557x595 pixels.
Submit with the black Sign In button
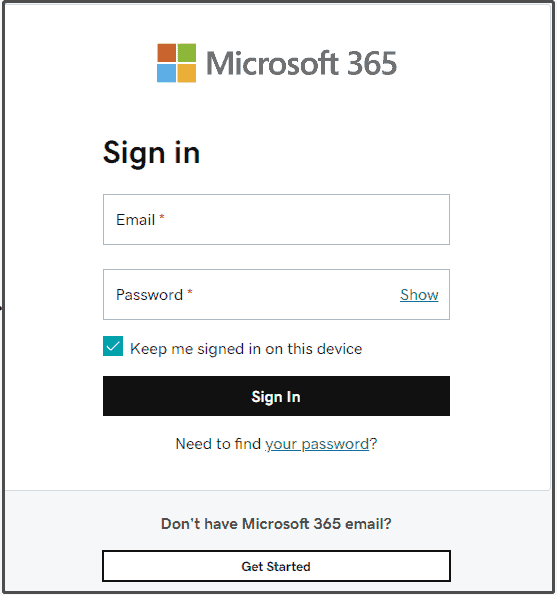[x=276, y=396]
